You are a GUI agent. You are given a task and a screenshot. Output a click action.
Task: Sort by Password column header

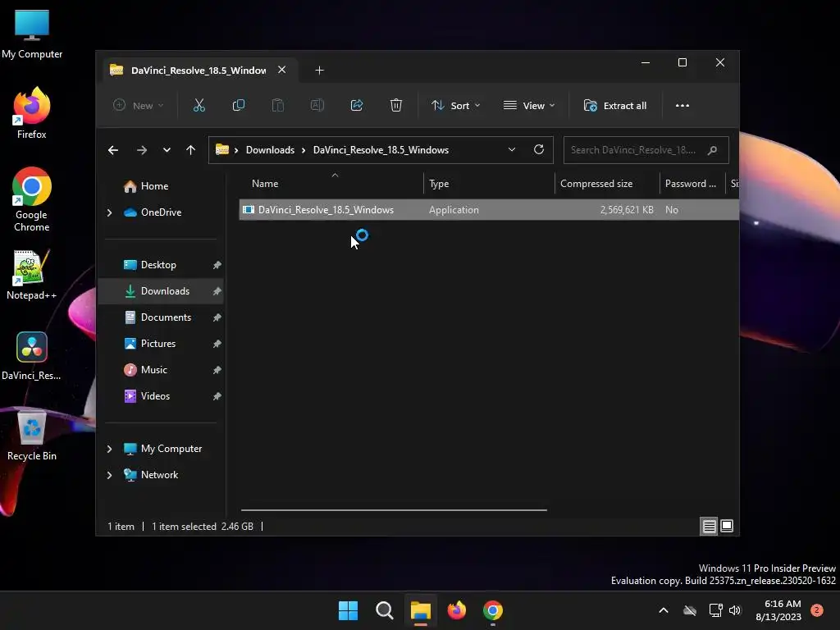692,183
